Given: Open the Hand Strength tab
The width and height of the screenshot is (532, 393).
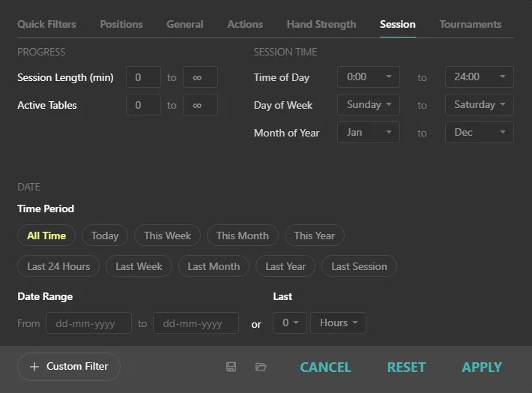Looking at the screenshot, I should click(x=321, y=24).
